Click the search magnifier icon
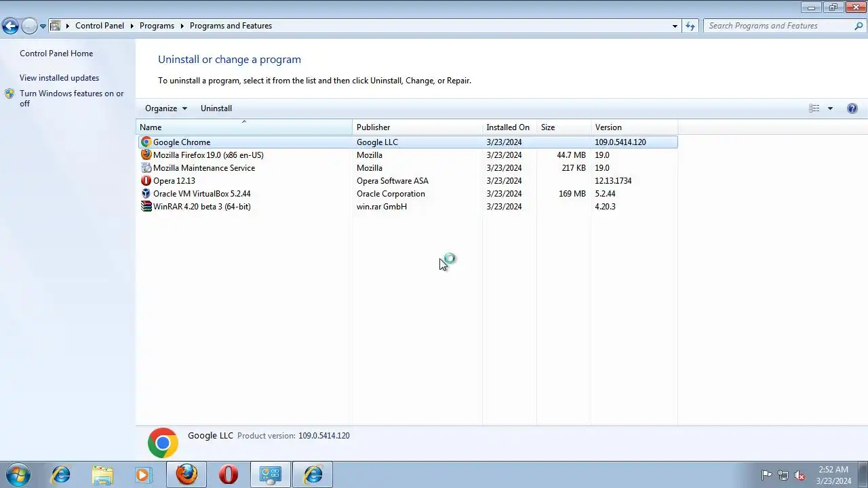Screen dimensions: 868x488 click(x=859, y=26)
